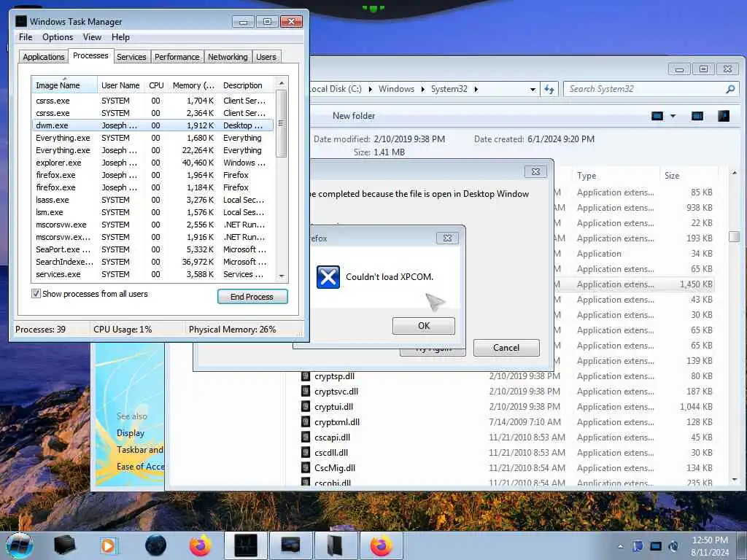
Task: Switch to the running Firefox taskbar button
Action: pos(382,545)
